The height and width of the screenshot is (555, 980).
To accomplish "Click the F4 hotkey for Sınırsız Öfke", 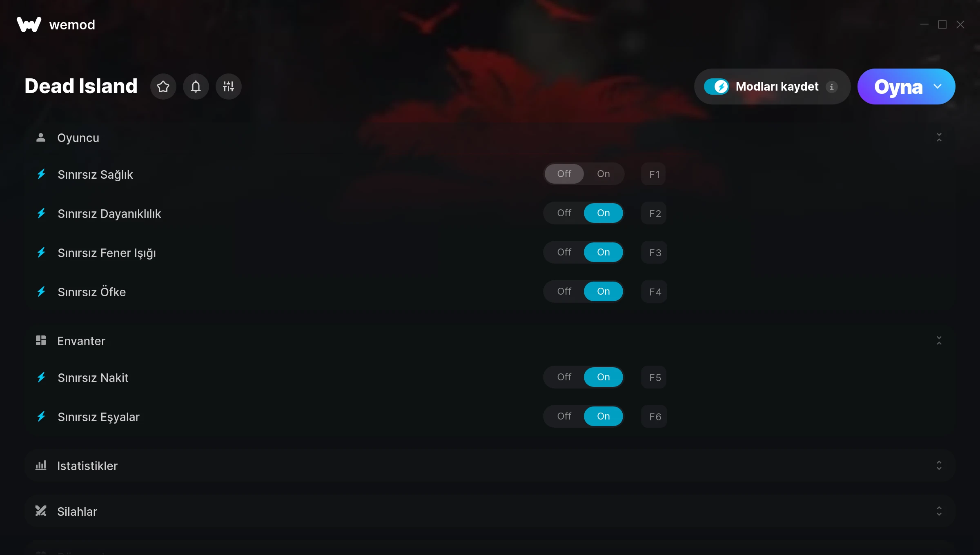I will (654, 291).
